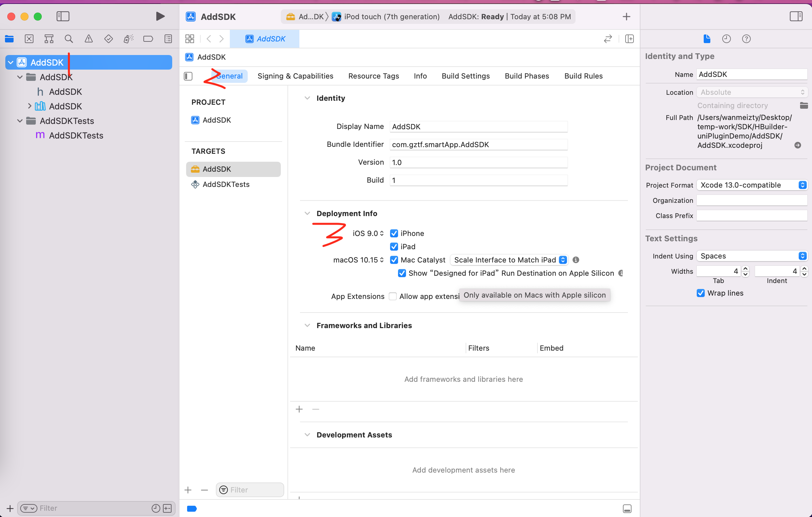
Task: Switch to Signing & Capabilities tab
Action: [295, 76]
